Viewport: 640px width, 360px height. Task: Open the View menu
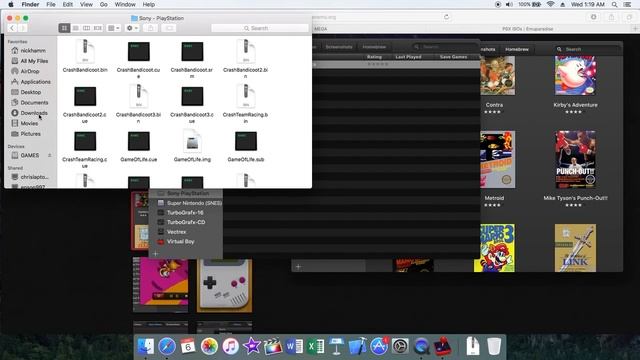pos(86,4)
